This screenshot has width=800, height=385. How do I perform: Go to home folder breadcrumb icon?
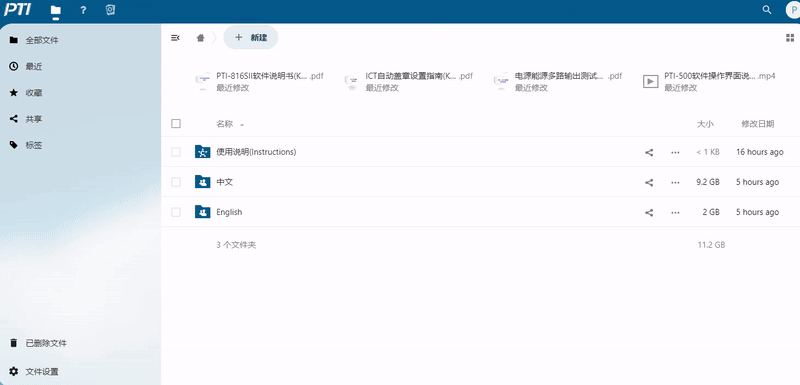click(x=201, y=38)
